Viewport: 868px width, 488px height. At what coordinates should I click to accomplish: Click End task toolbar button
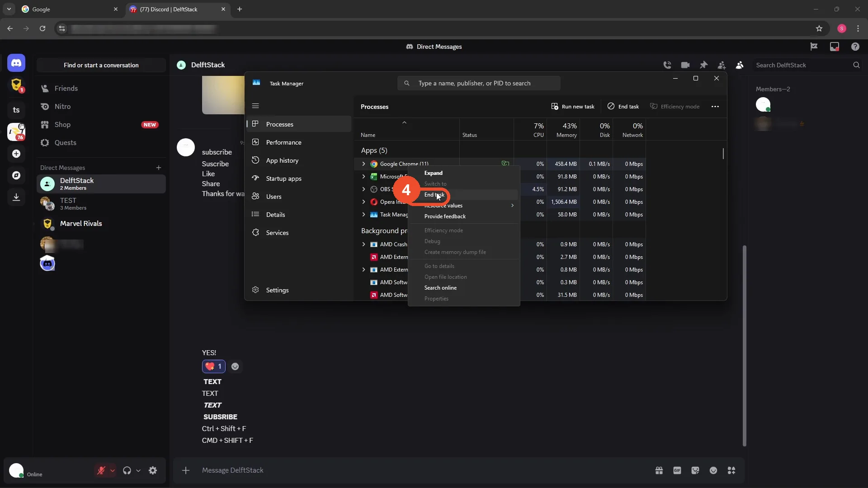pos(623,107)
